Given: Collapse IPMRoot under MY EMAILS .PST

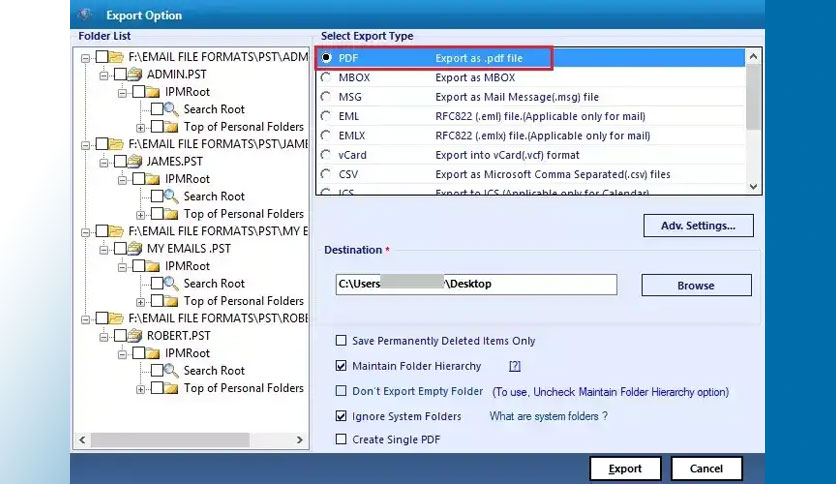Looking at the screenshot, I should (122, 267).
